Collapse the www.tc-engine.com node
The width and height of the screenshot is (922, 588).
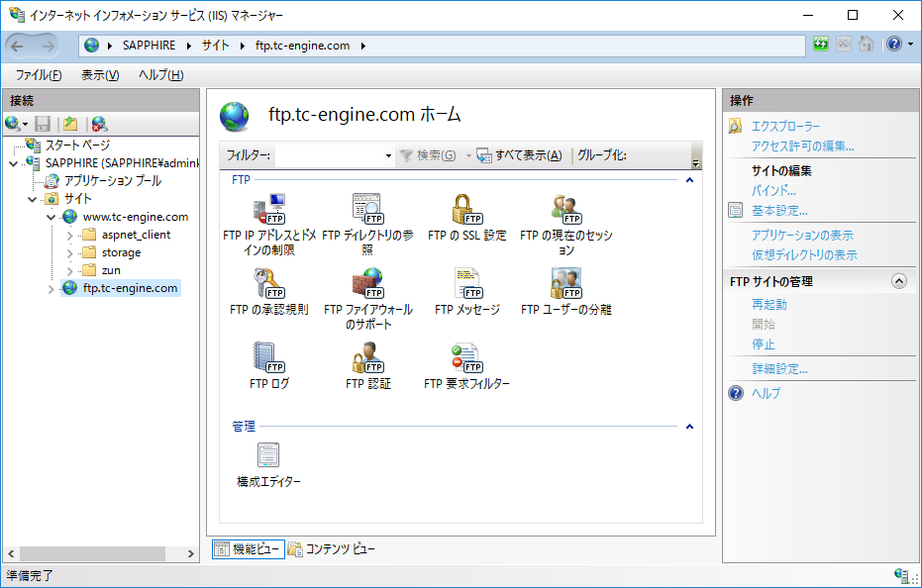coord(51,218)
